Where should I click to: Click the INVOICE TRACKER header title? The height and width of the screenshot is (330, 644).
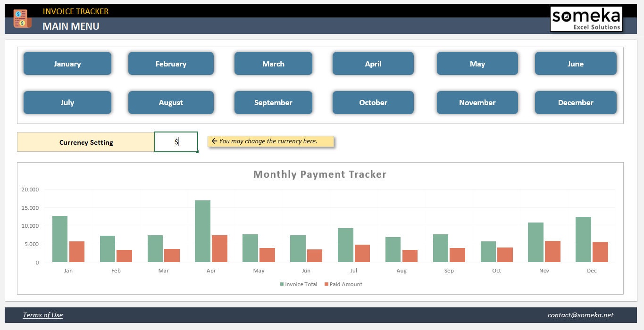(x=75, y=11)
